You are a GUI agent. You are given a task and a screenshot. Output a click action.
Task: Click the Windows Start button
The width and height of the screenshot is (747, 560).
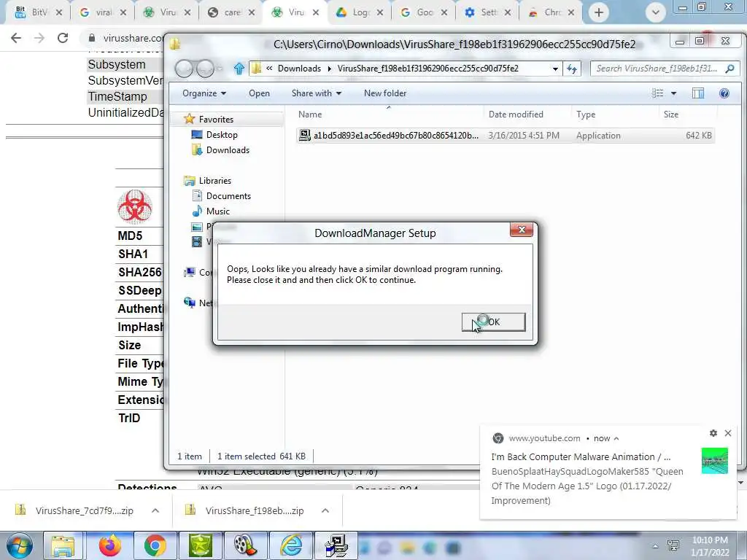(x=19, y=545)
